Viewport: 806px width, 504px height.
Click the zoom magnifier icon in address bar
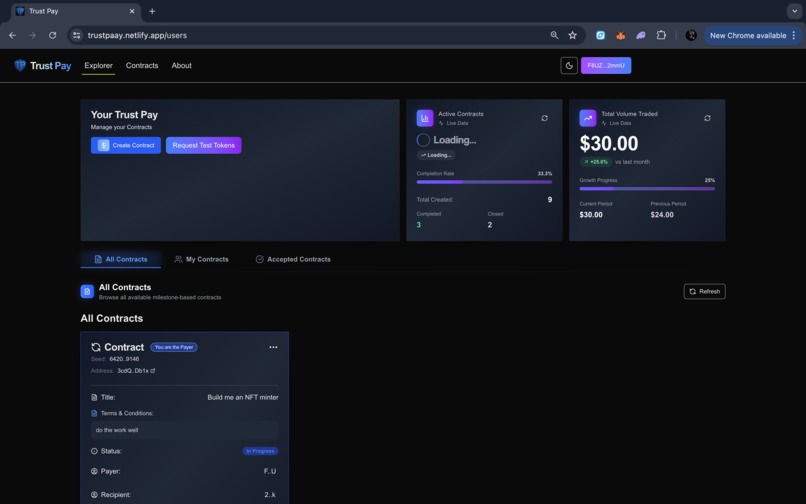coord(554,35)
